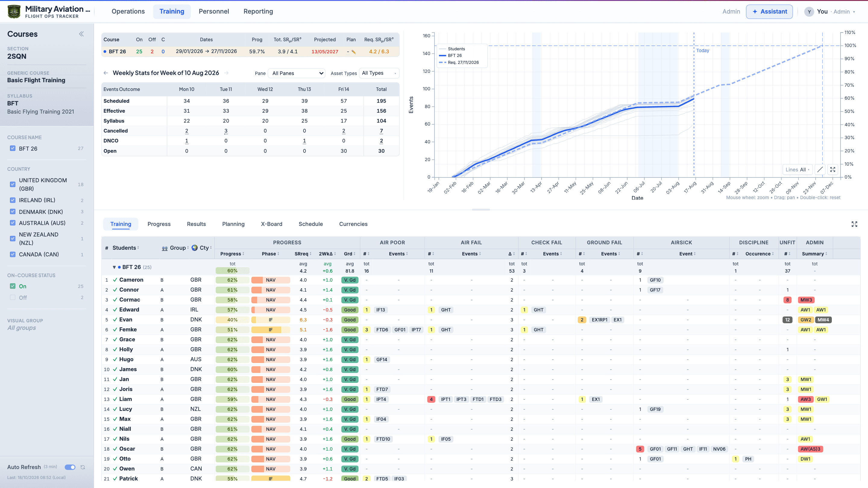Image resolution: width=868 pixels, height=488 pixels.
Task: Open the Personnel menu
Action: click(214, 11)
